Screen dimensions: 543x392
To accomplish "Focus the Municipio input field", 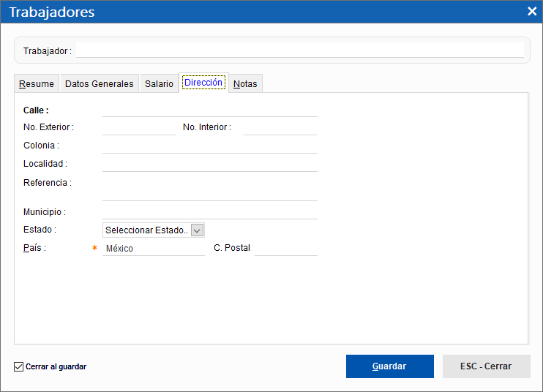I will 210,212.
